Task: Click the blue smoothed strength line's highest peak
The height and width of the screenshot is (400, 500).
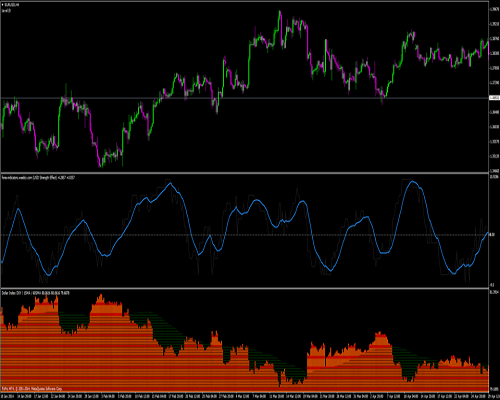Action: pos(413,181)
